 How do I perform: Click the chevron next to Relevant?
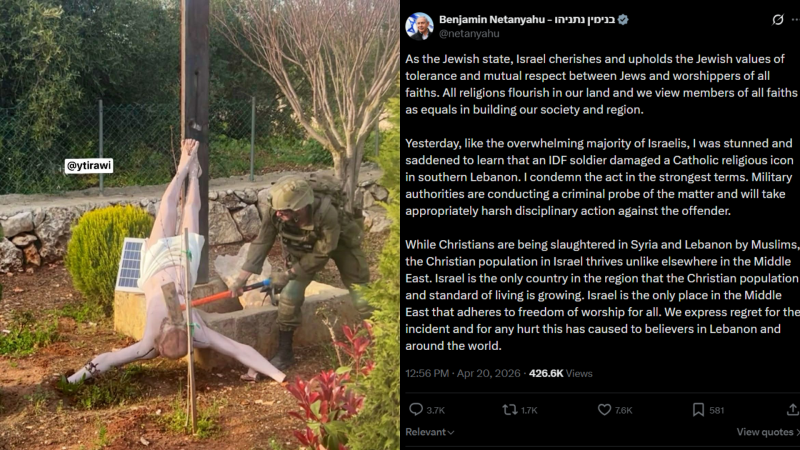click(x=451, y=432)
